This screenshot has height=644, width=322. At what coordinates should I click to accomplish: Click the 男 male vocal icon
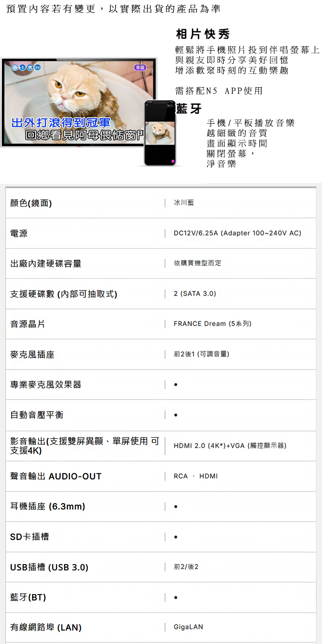coord(30,68)
